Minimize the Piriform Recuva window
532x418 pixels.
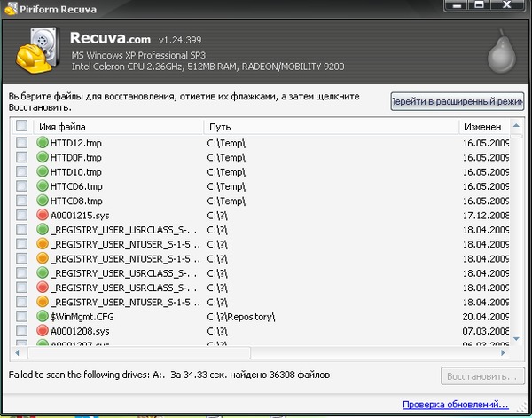tap(457, 5)
